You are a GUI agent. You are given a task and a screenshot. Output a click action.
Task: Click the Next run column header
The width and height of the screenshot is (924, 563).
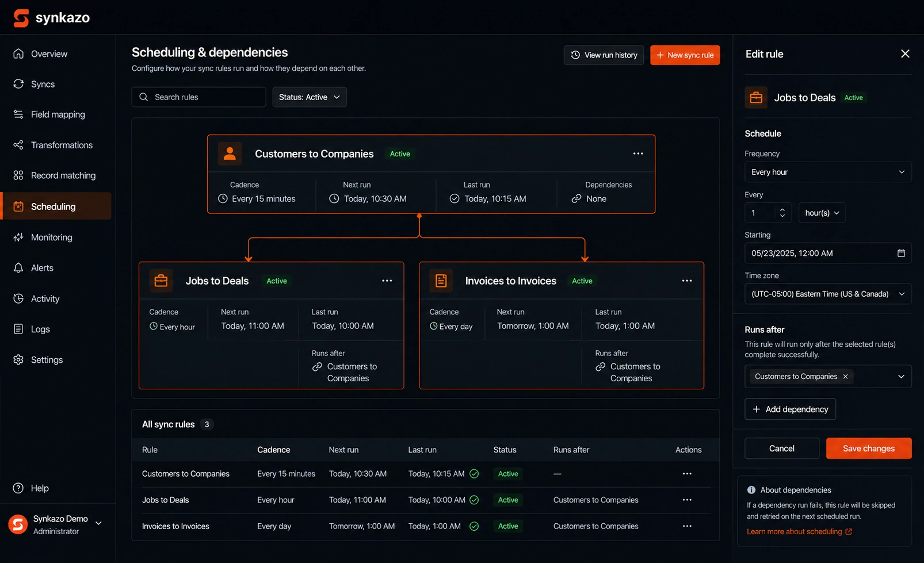tap(343, 450)
